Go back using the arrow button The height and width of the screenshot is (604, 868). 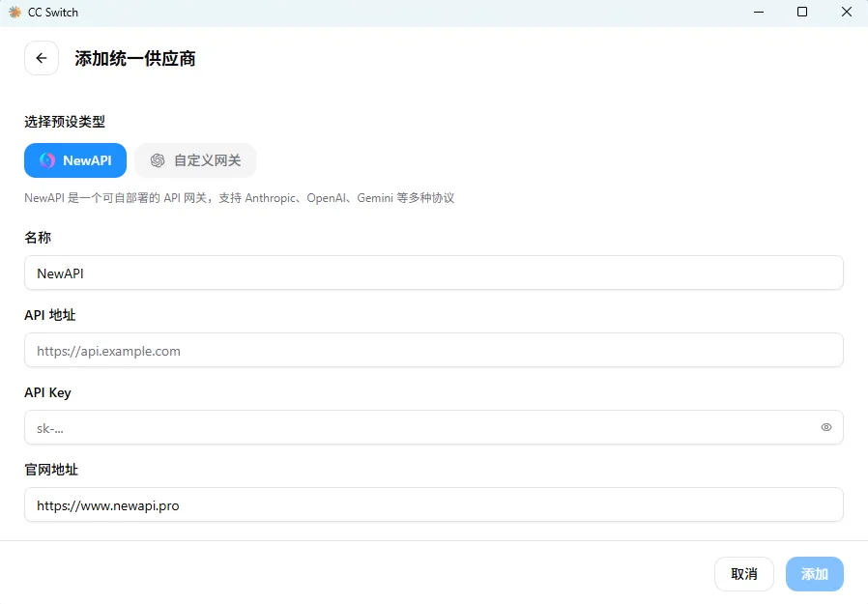coord(42,58)
